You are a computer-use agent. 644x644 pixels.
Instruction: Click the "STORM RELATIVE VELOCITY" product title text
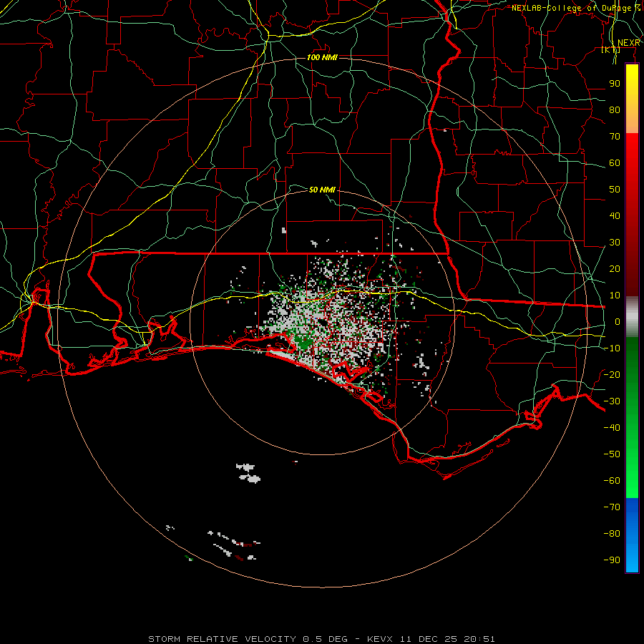pyautogui.click(x=222, y=639)
